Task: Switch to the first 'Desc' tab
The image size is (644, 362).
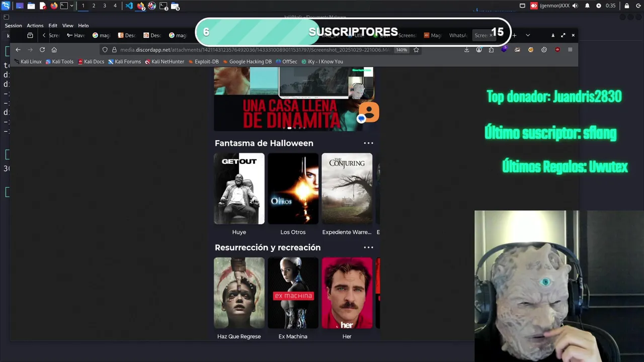Action: click(127, 35)
